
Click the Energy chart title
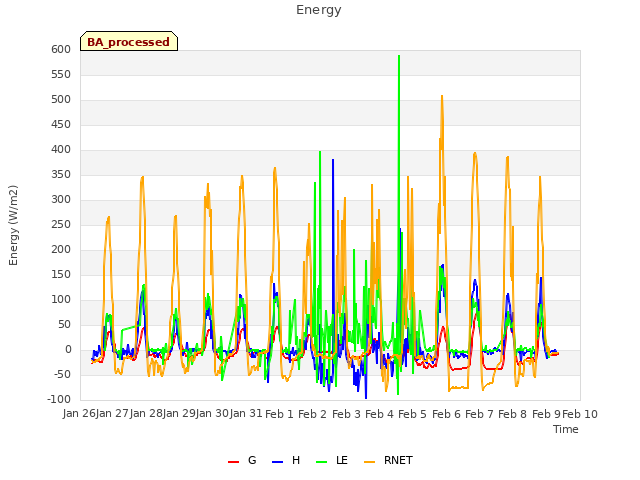319,10
